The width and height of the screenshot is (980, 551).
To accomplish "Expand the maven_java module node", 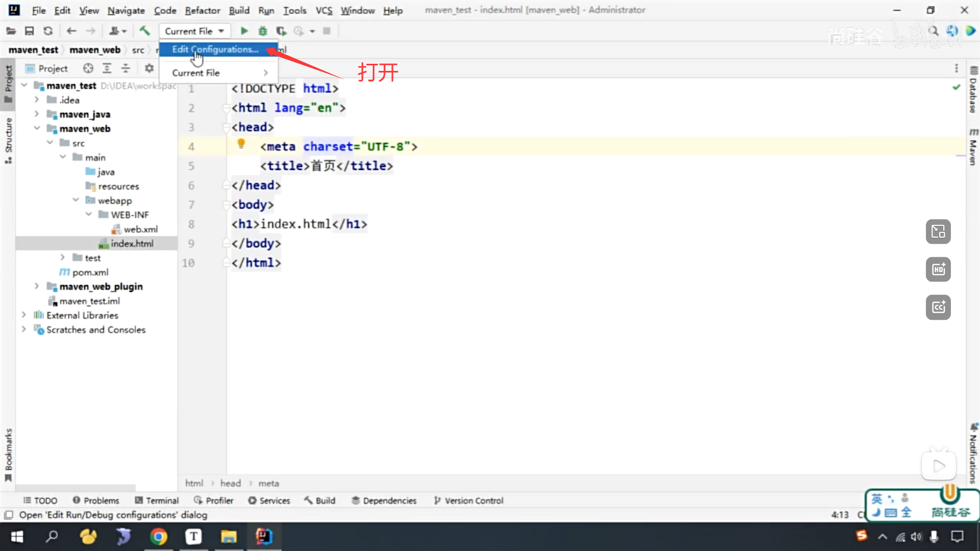I will coord(37,114).
